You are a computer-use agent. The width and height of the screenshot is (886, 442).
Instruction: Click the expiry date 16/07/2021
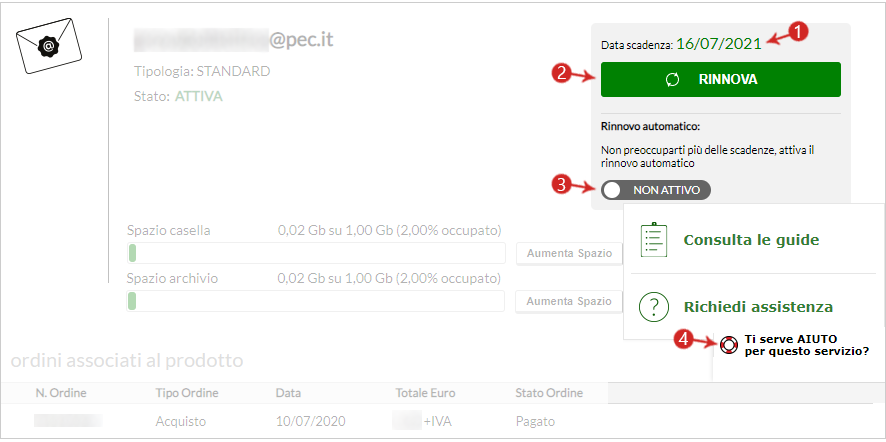pos(719,44)
